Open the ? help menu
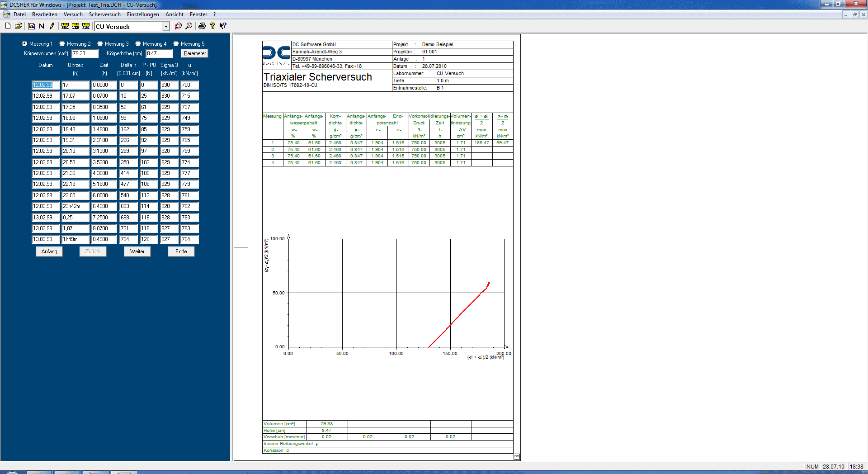 click(x=214, y=14)
